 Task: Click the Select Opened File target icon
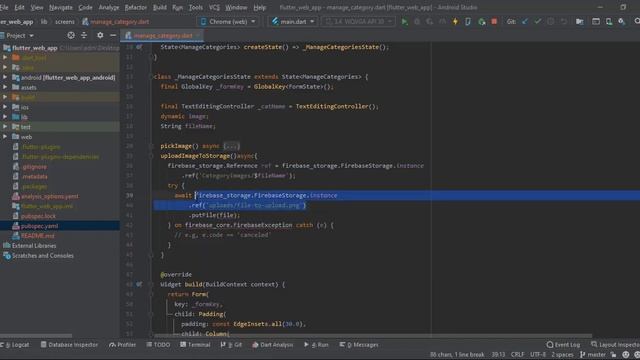[x=71, y=36]
